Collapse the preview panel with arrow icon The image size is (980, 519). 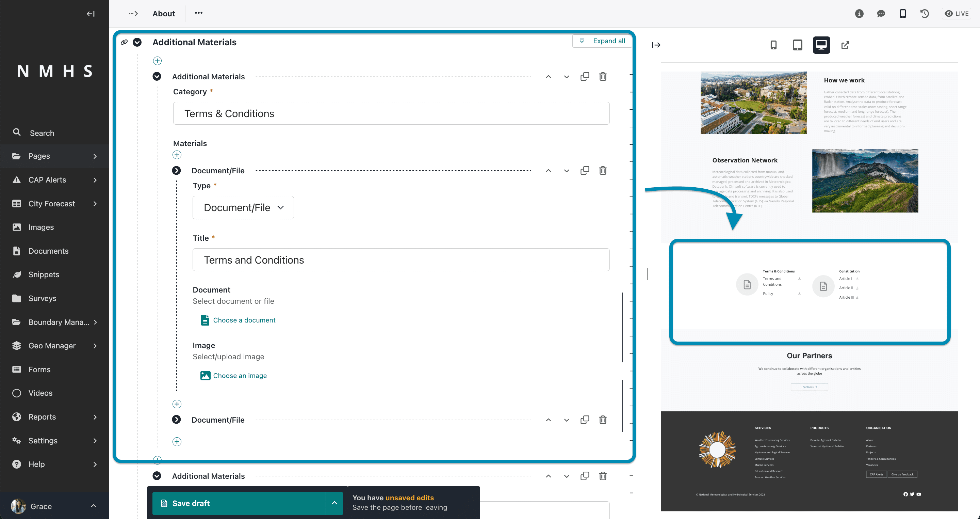pyautogui.click(x=656, y=45)
